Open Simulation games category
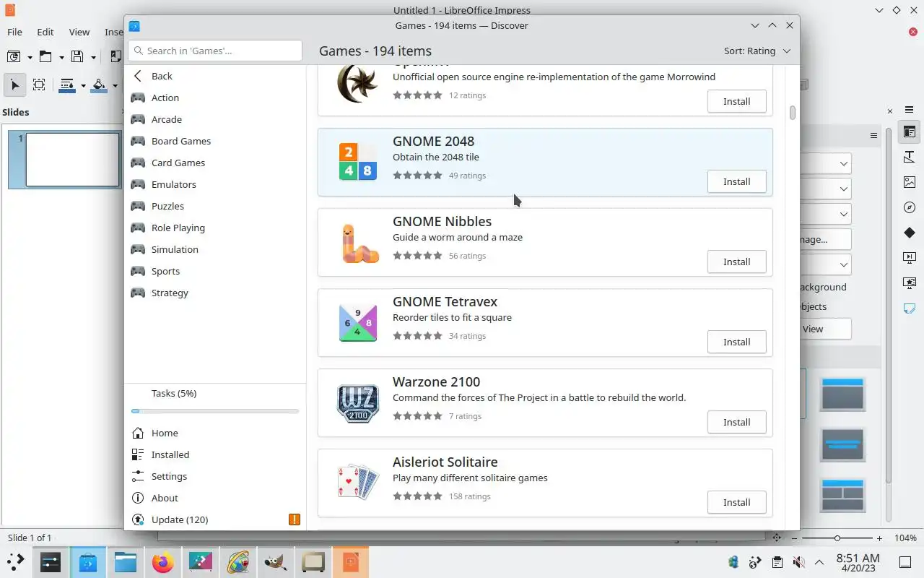 215,249
